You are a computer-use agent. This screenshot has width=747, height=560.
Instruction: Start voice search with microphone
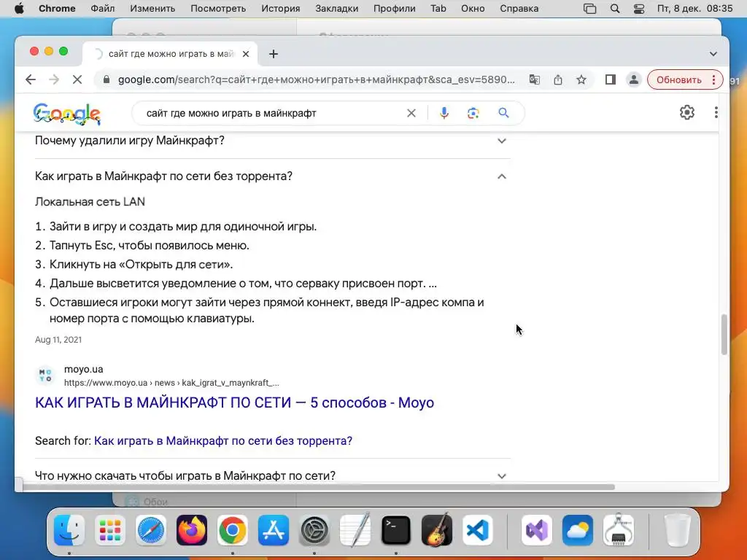(444, 113)
